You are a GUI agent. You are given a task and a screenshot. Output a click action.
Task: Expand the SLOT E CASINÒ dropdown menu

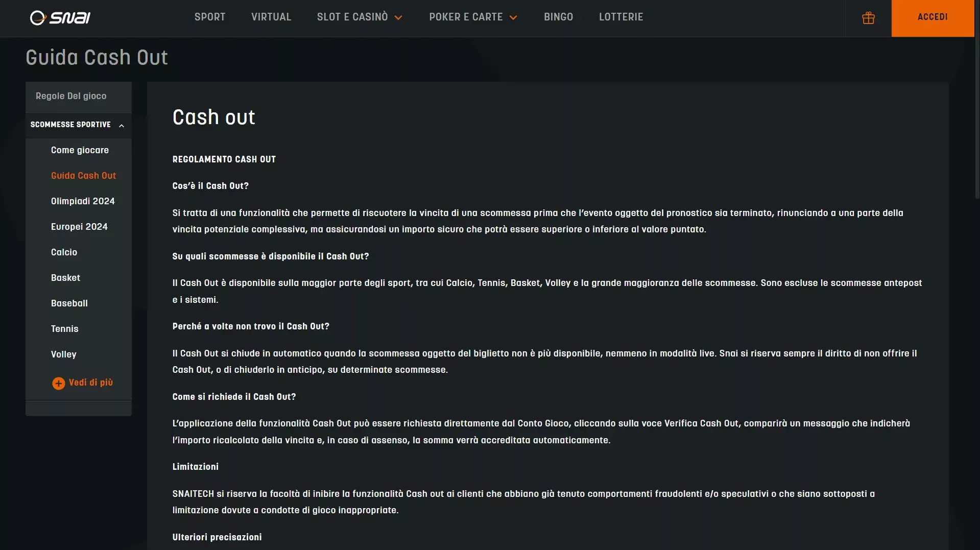tap(352, 17)
